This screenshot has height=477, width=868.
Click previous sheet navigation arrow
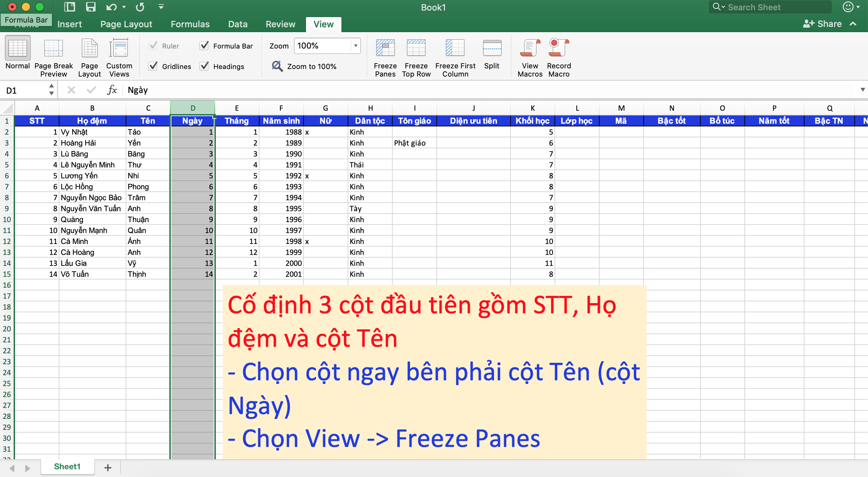click(12, 468)
